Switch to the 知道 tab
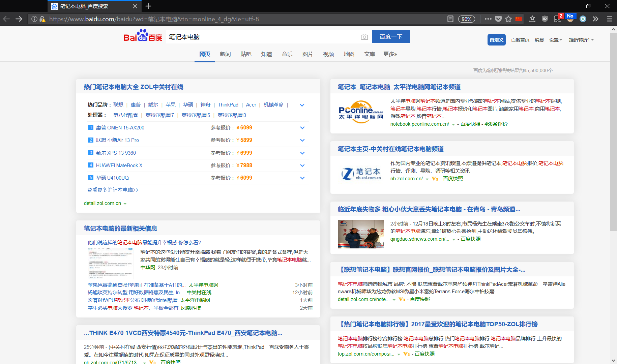 (266, 54)
